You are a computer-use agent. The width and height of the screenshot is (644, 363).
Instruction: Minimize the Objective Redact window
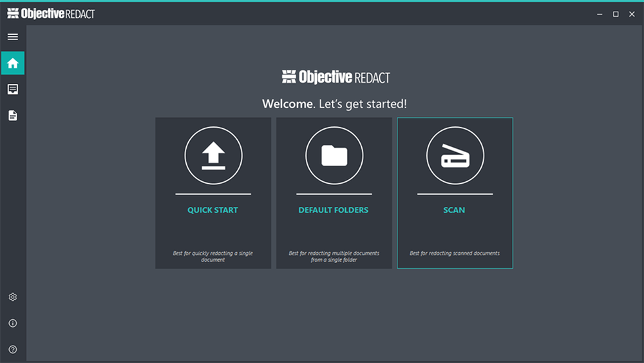coord(600,14)
